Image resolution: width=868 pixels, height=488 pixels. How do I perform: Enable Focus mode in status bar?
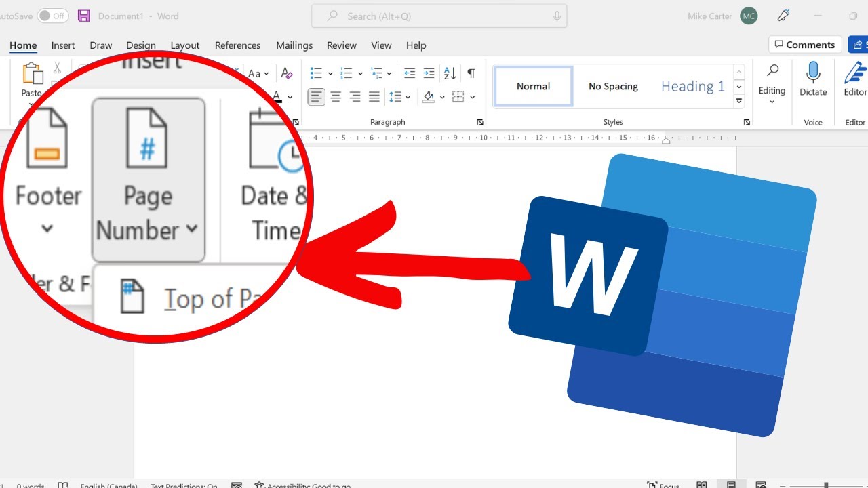663,484
